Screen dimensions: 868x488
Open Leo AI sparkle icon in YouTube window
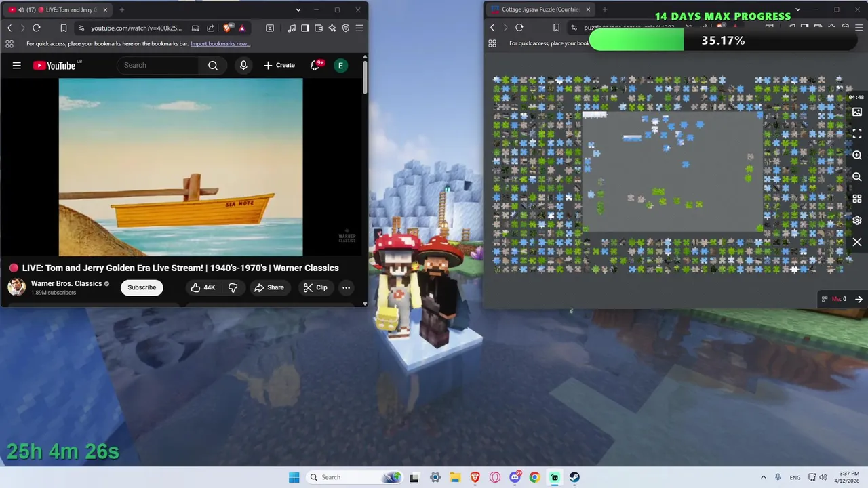(x=332, y=28)
